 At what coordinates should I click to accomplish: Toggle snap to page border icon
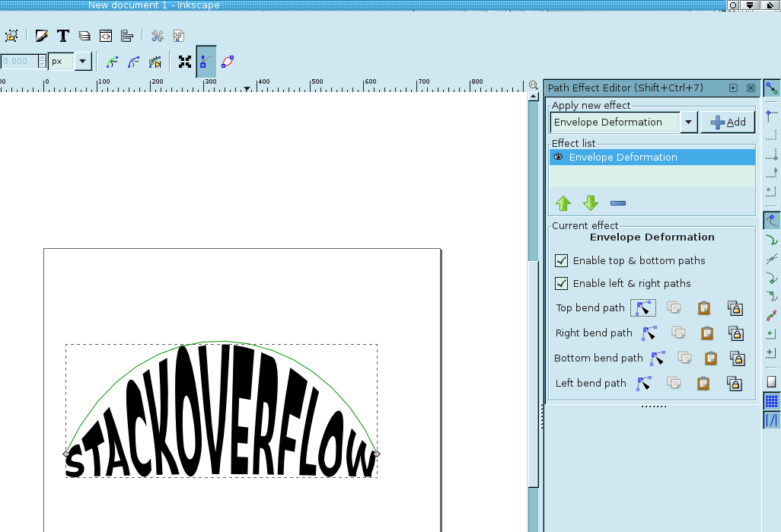point(772,381)
